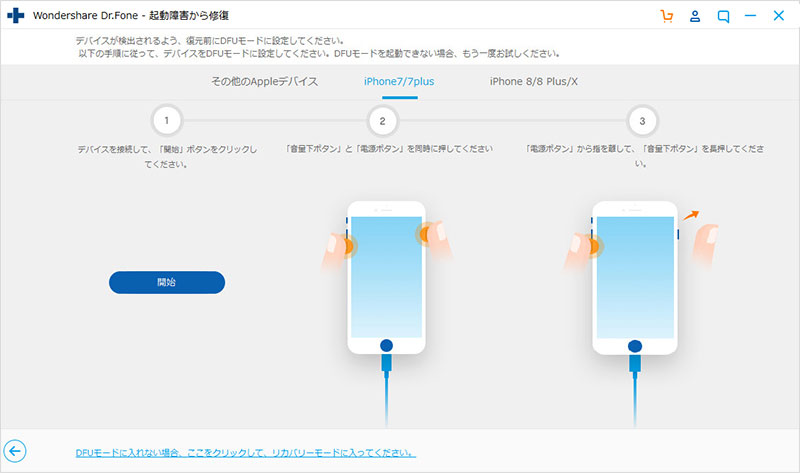Close the Dr.Fone window
Viewport: 800px width, 473px height.
(x=779, y=16)
